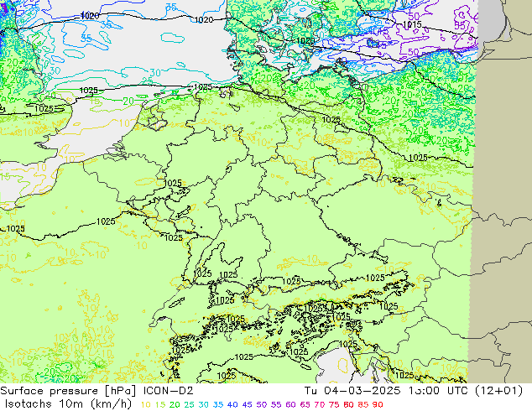Click the 'Surface pressure [hPa]' caption text

click(68, 391)
